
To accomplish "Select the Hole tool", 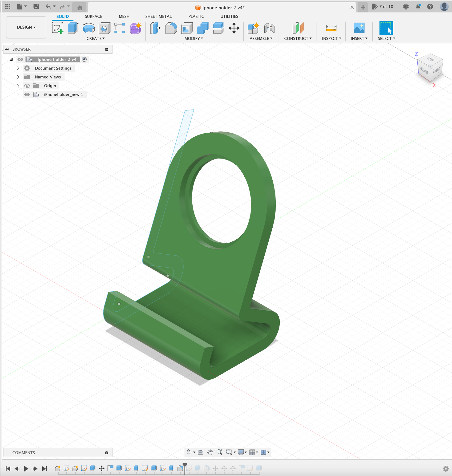I will 104,28.
